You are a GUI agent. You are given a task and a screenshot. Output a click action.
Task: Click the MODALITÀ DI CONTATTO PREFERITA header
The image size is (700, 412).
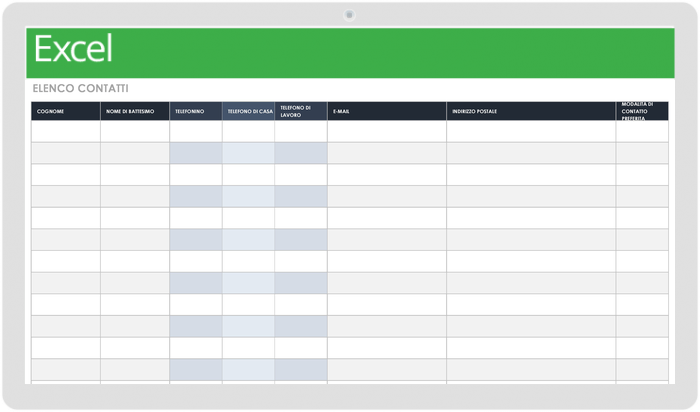642,111
